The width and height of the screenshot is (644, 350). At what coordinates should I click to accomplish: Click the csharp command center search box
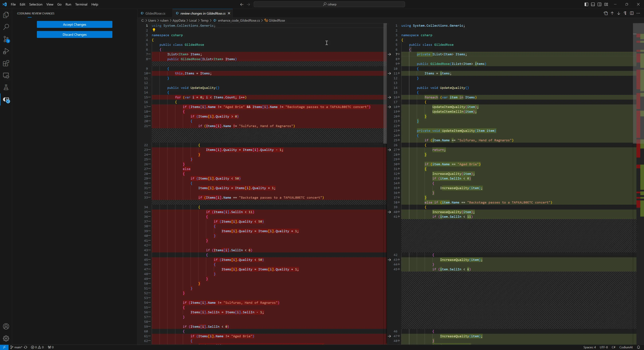click(x=329, y=4)
